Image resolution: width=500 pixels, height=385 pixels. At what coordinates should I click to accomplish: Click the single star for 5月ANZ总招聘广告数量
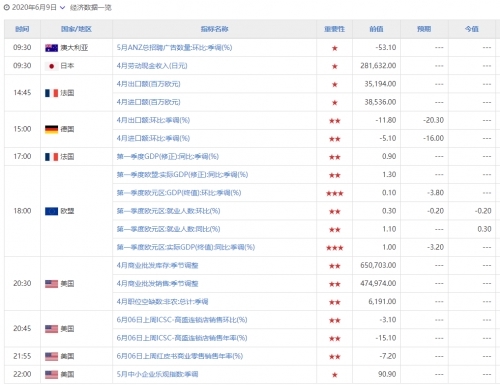click(x=335, y=48)
